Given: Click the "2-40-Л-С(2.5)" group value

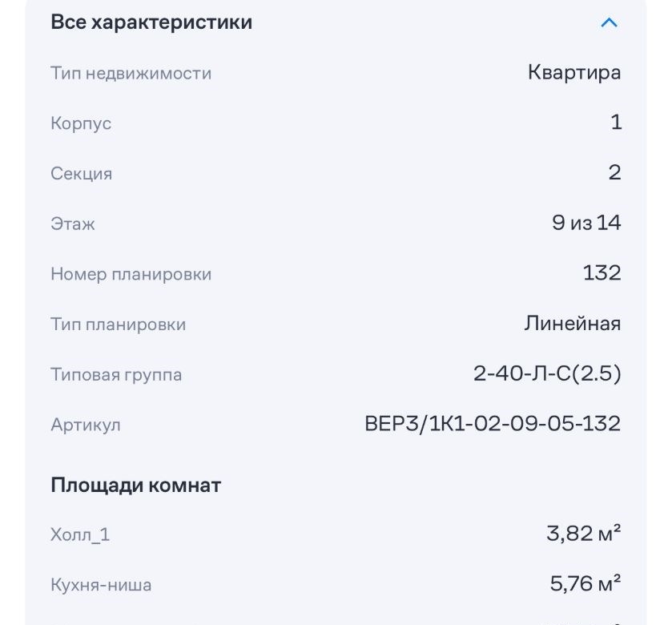Looking at the screenshot, I should tap(547, 374).
